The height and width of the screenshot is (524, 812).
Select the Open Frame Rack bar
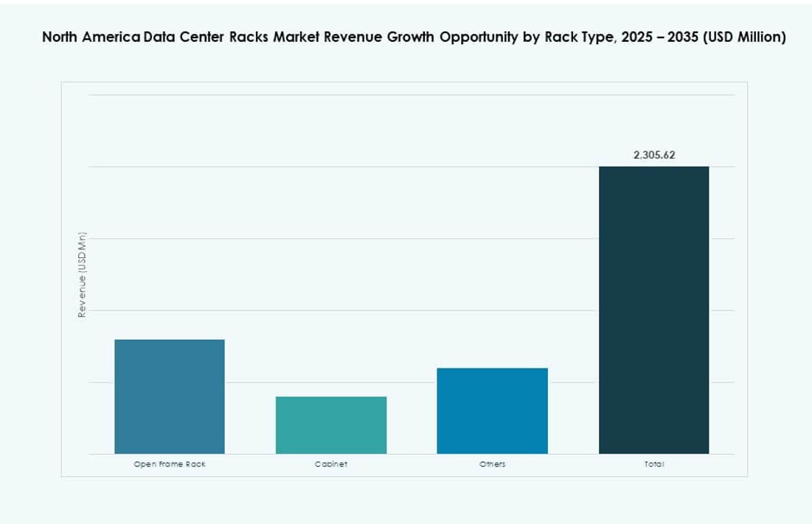pyautogui.click(x=169, y=397)
